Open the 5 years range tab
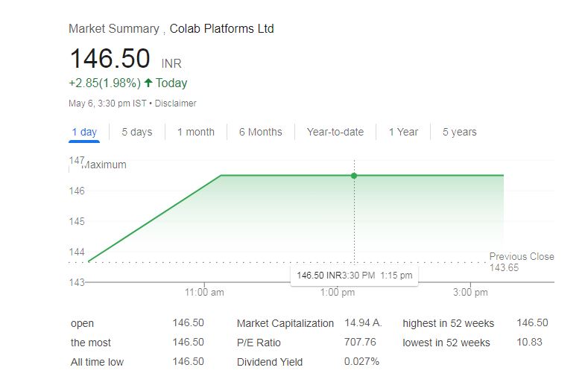 pyautogui.click(x=459, y=132)
